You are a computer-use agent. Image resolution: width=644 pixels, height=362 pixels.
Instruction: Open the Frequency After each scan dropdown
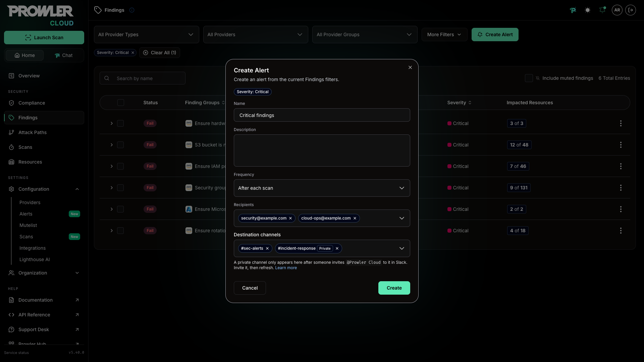coord(322,188)
